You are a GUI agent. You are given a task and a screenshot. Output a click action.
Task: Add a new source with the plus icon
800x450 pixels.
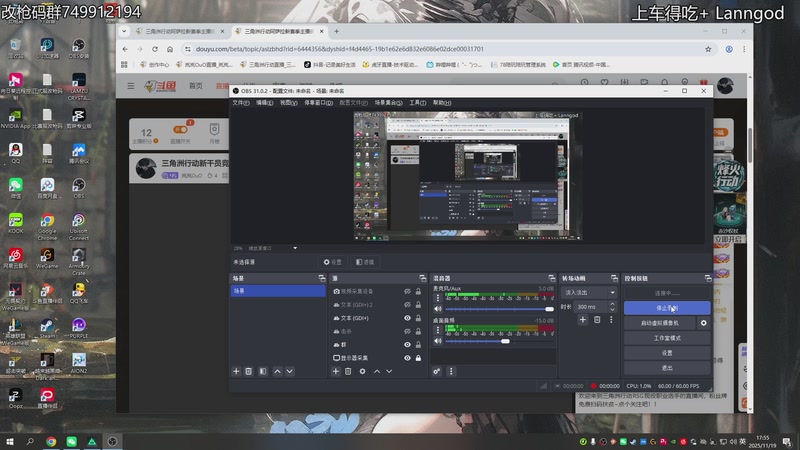coord(336,371)
